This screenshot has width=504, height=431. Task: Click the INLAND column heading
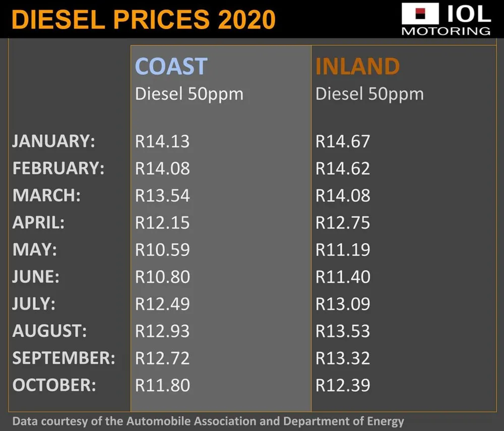pyautogui.click(x=357, y=66)
